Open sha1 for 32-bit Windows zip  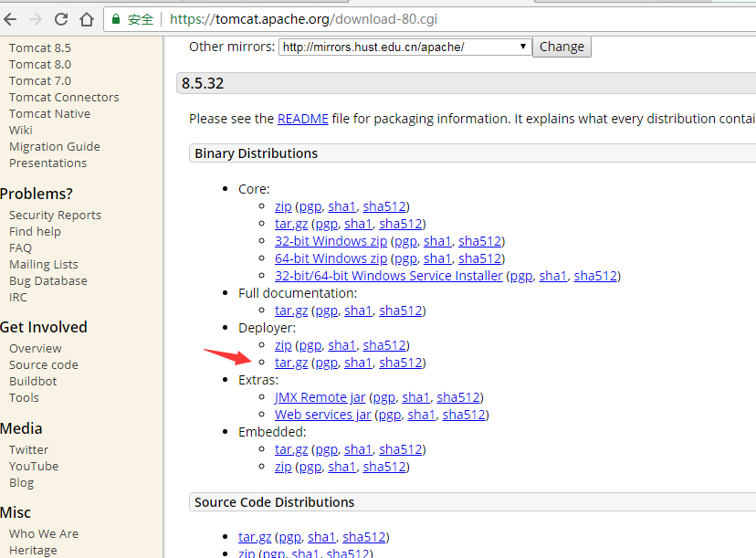tap(437, 241)
